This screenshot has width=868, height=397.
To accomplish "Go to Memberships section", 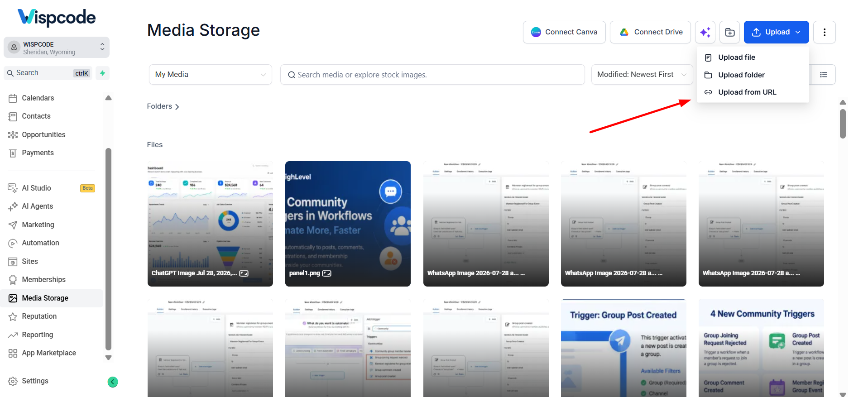I will (x=43, y=280).
